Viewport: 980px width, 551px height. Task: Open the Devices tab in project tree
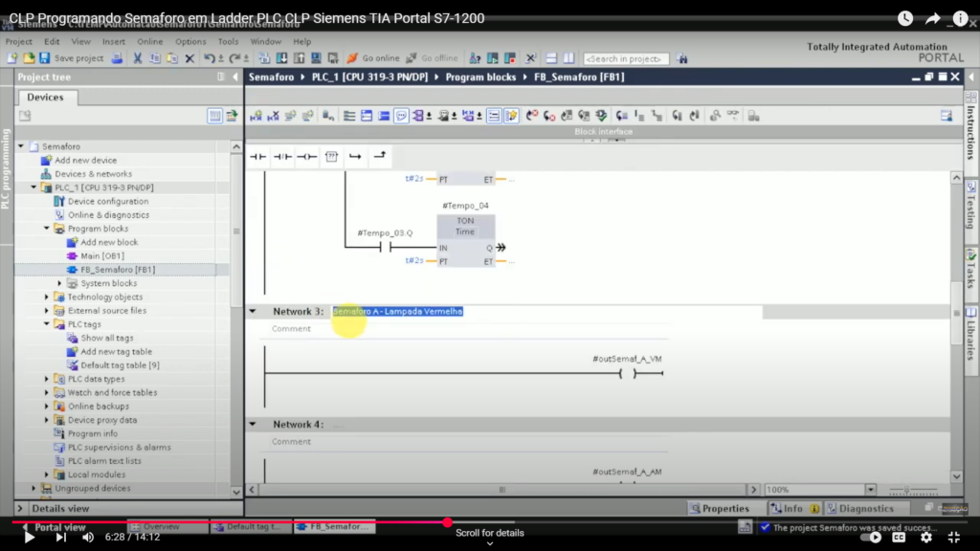click(x=45, y=98)
